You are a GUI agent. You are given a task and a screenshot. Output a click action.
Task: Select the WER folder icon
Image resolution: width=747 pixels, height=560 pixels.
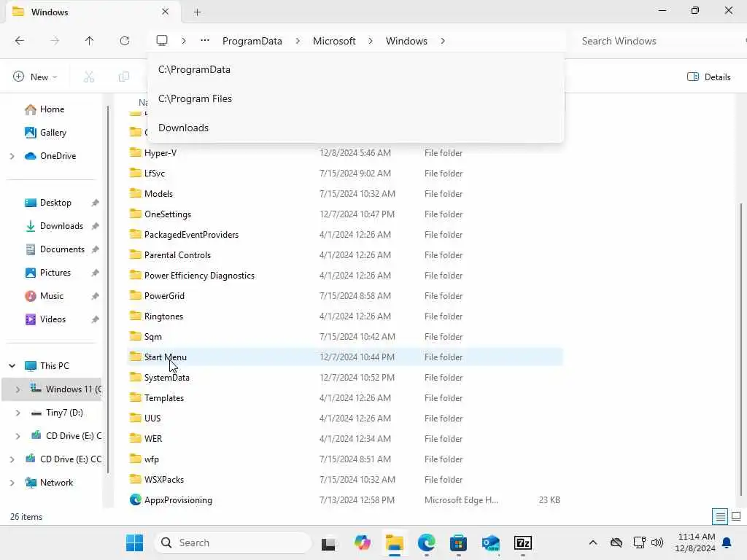click(135, 438)
